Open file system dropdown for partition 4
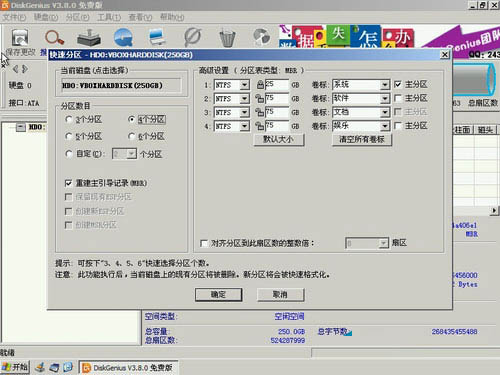Screen dimensions: 500x375 pyautogui.click(x=244, y=126)
